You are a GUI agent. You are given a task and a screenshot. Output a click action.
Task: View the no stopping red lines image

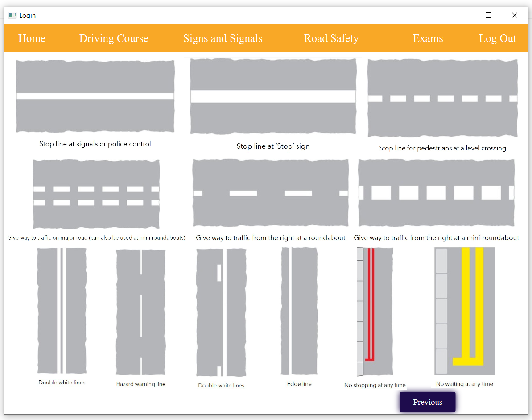(x=375, y=312)
